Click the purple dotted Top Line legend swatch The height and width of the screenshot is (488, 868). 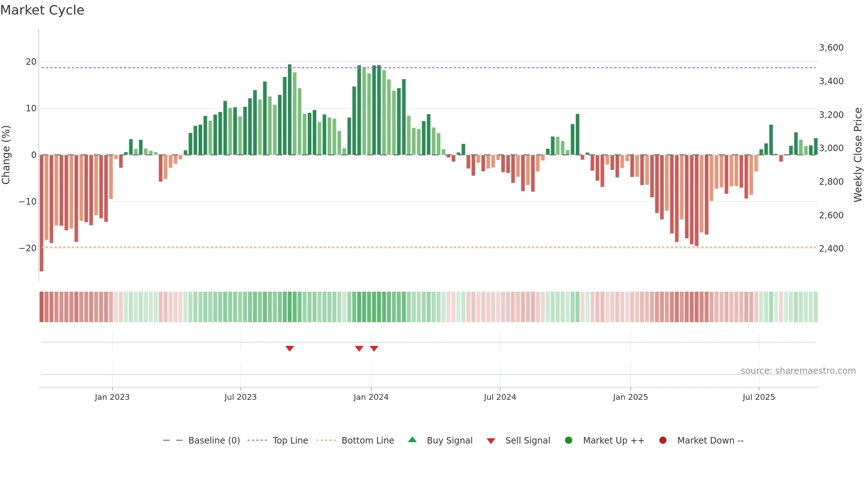pos(257,440)
